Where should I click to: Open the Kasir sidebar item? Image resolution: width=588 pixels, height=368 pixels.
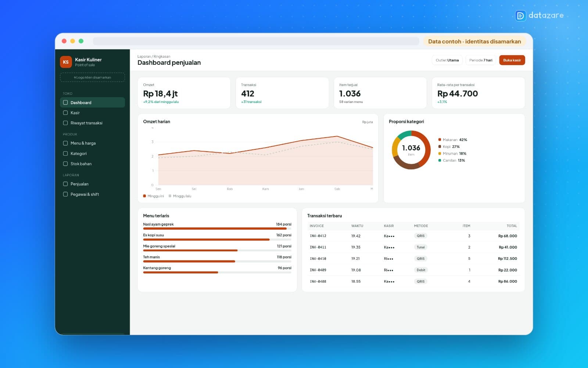[x=92, y=113]
